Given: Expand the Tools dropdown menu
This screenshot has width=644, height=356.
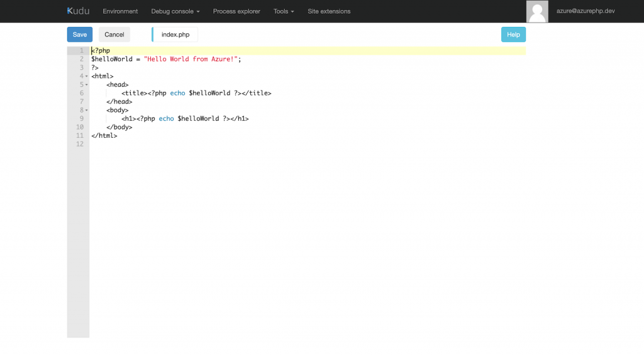Looking at the screenshot, I should [284, 11].
